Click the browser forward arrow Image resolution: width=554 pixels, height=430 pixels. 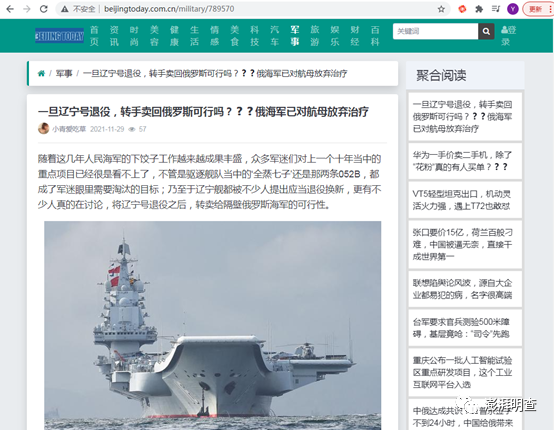coord(27,9)
